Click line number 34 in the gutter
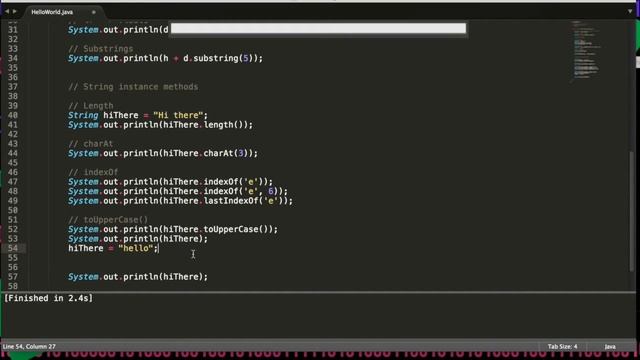 (x=13, y=58)
